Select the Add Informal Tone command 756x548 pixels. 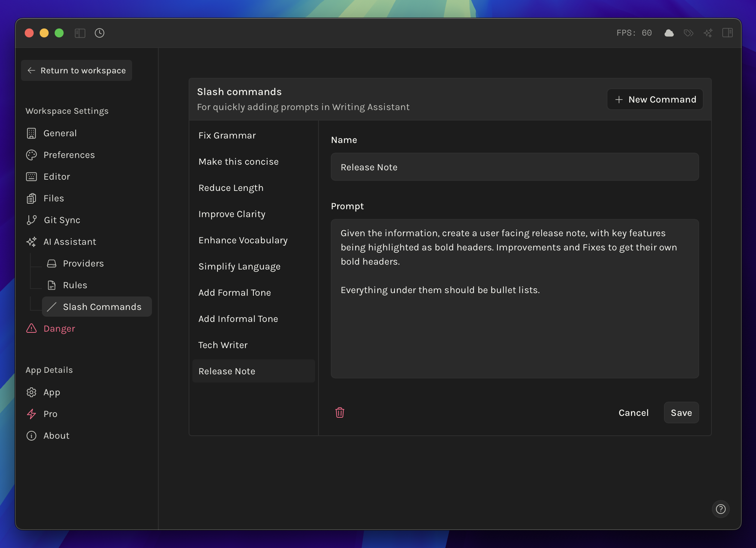253,319
